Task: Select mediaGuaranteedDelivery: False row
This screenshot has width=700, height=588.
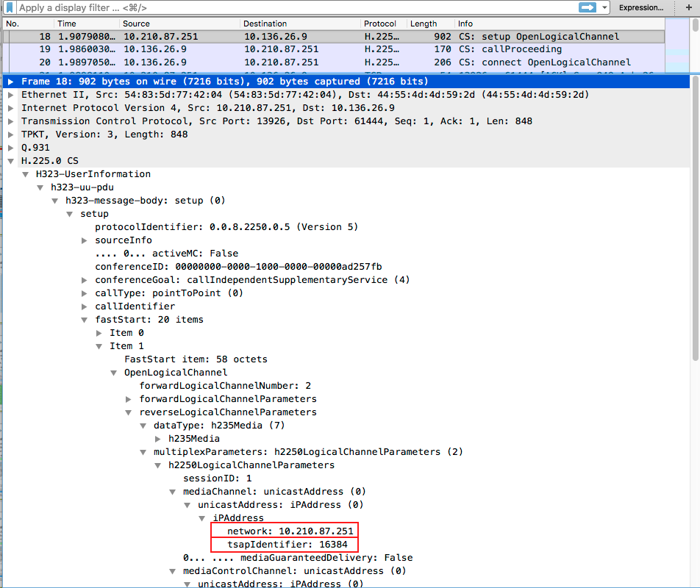Action: 346,558
